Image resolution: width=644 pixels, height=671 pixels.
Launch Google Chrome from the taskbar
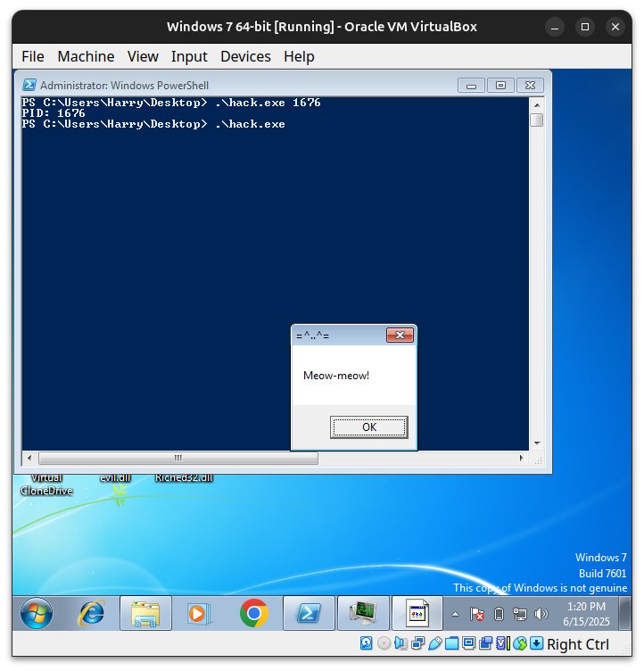[253, 613]
